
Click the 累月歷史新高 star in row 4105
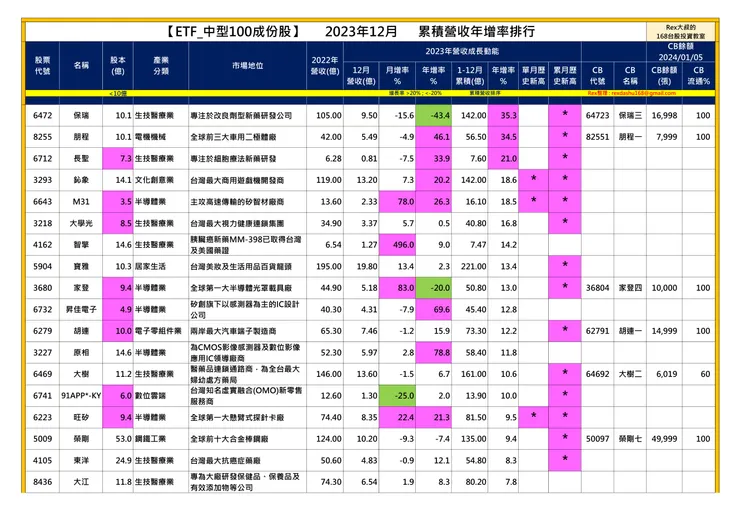(565, 459)
